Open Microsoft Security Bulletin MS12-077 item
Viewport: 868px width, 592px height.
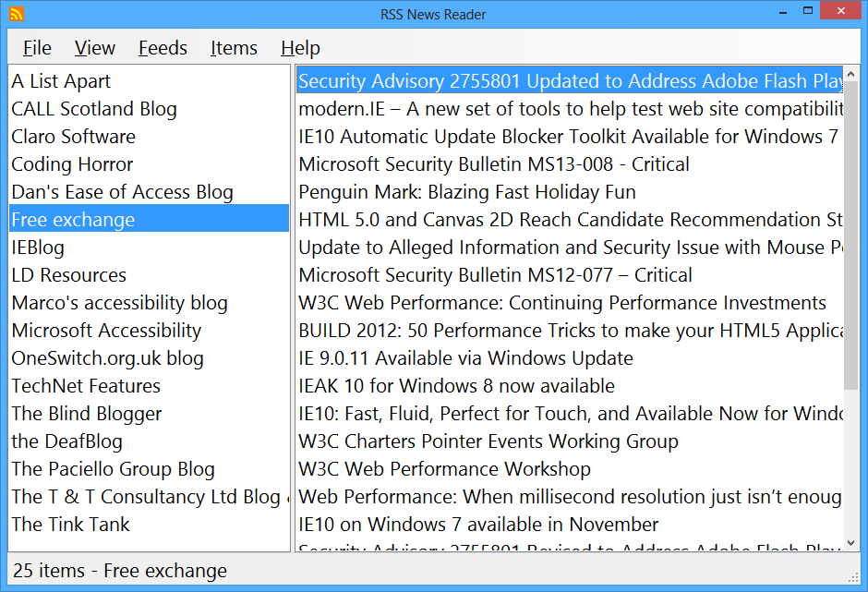tap(570, 274)
